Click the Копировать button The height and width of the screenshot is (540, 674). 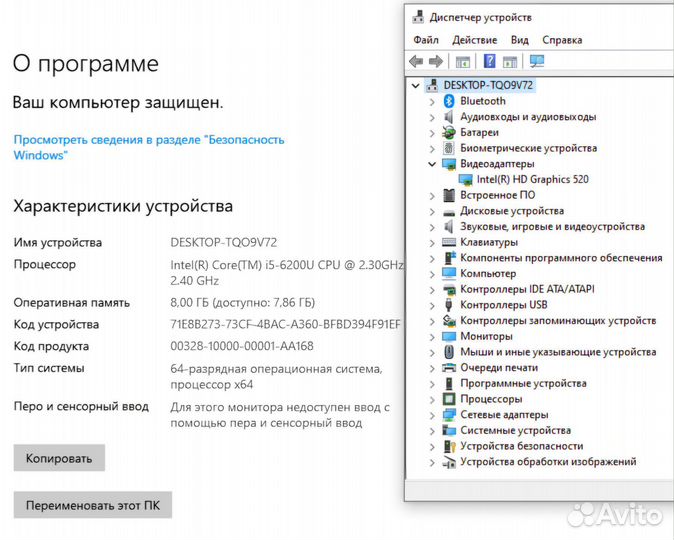59,458
